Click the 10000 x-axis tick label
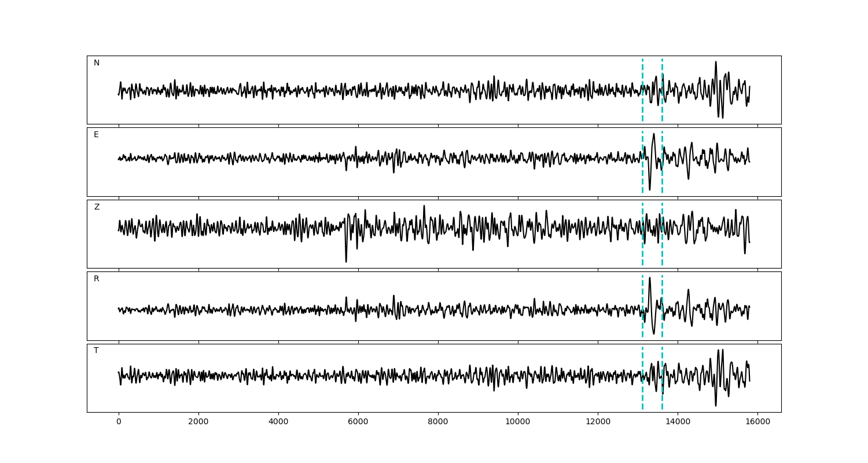The image size is (868, 463). (518, 422)
